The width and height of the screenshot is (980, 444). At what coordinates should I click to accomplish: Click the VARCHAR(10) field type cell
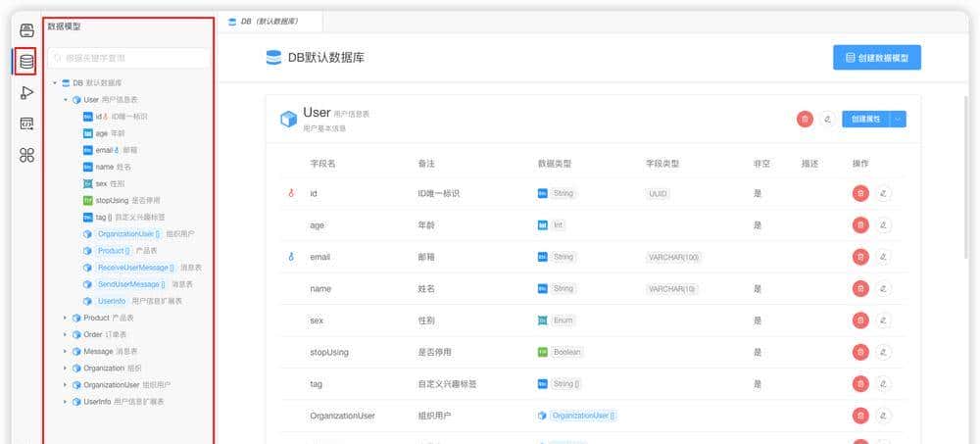pyautogui.click(x=672, y=289)
